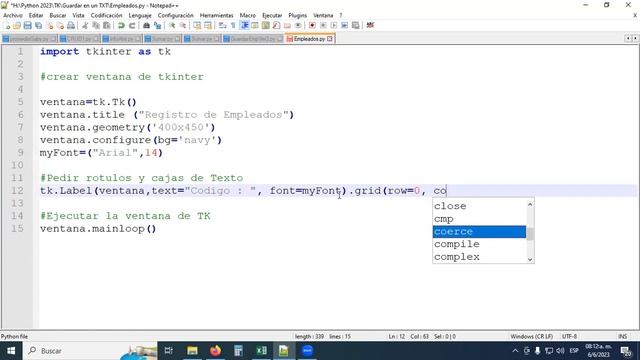Open the Plugins menu
640x360 pixels.
coord(298,15)
